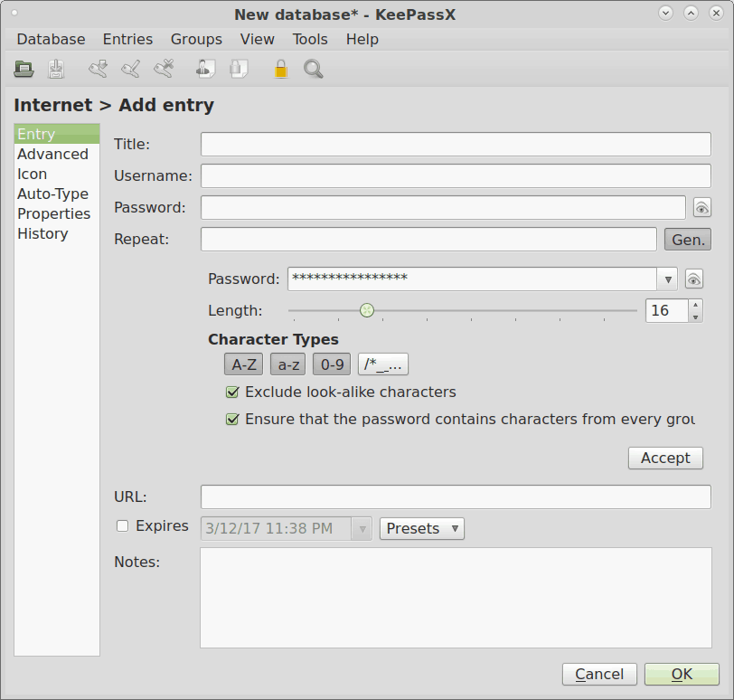This screenshot has height=700, width=734.
Task: Switch to the Advanced section
Action: pos(57,154)
